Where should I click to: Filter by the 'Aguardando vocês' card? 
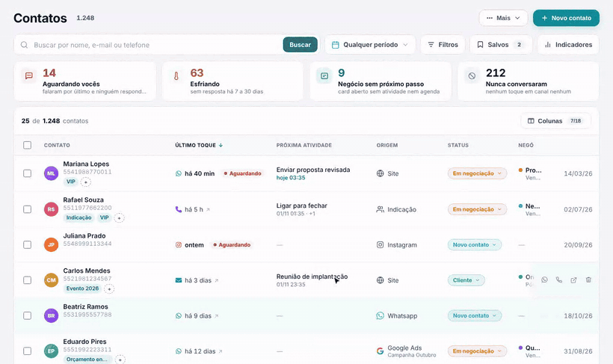pyautogui.click(x=84, y=81)
